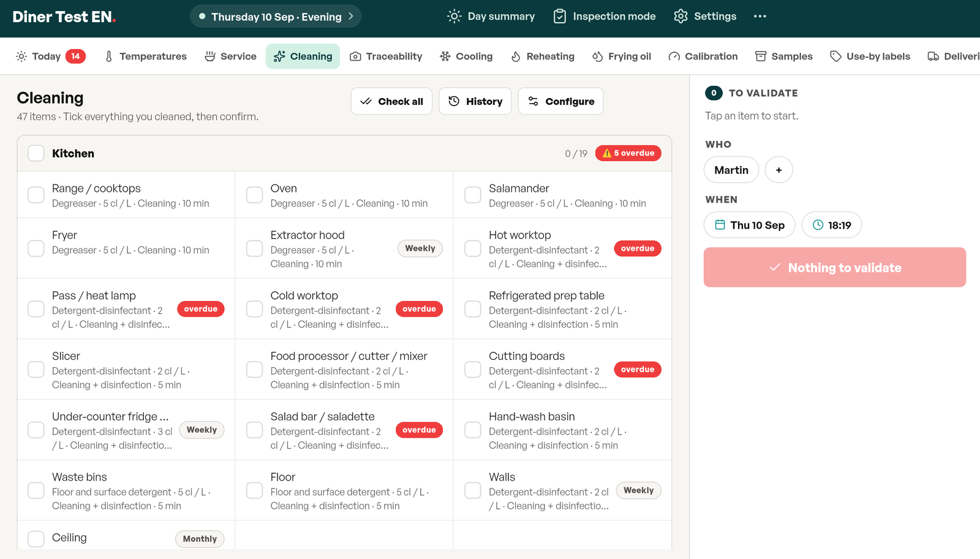Click the Inspection mode clipboard icon
980x559 pixels.
tap(560, 17)
